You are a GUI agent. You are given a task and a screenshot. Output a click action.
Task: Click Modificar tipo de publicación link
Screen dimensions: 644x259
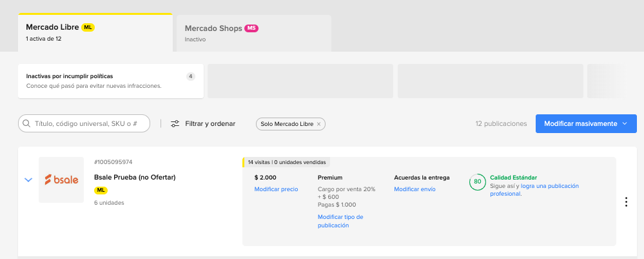pyautogui.click(x=340, y=221)
